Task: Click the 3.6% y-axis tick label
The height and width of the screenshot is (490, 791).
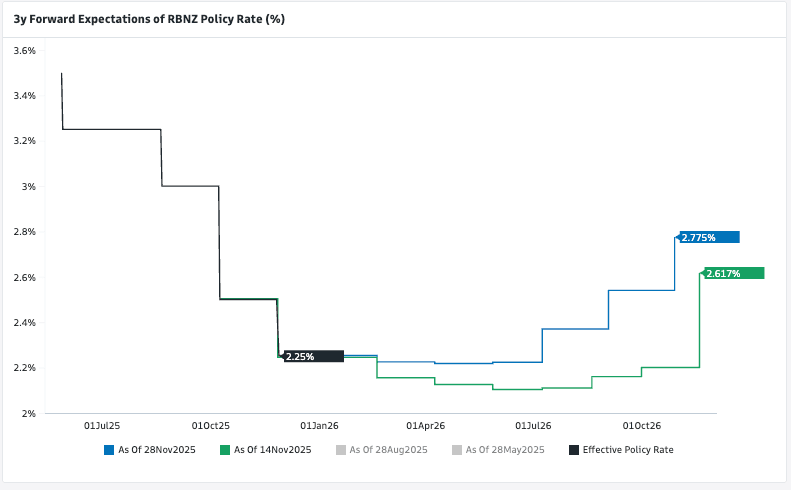Action: click(x=24, y=50)
